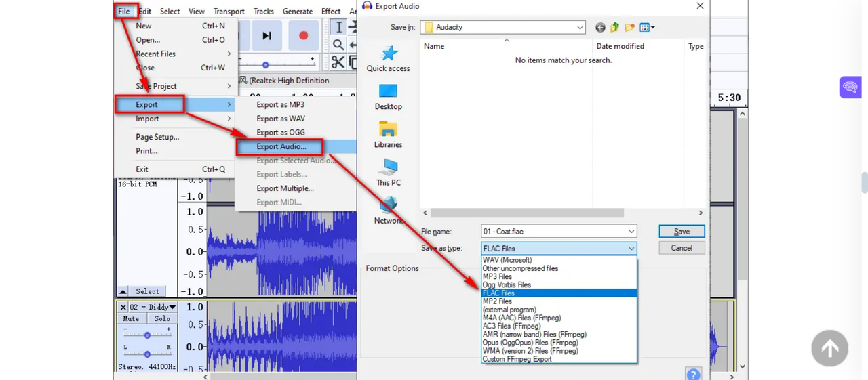Expand the File name dropdown arrow
The width and height of the screenshot is (868, 380).
631,232
